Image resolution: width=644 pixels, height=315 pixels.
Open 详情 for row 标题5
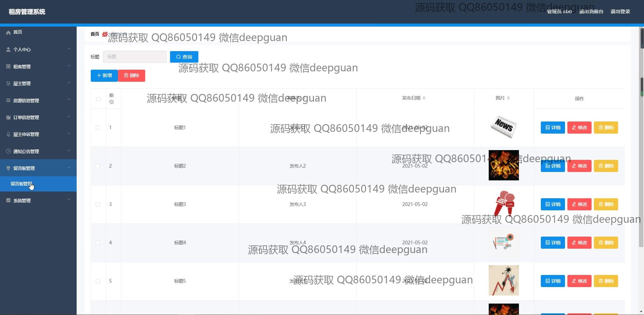click(x=553, y=281)
